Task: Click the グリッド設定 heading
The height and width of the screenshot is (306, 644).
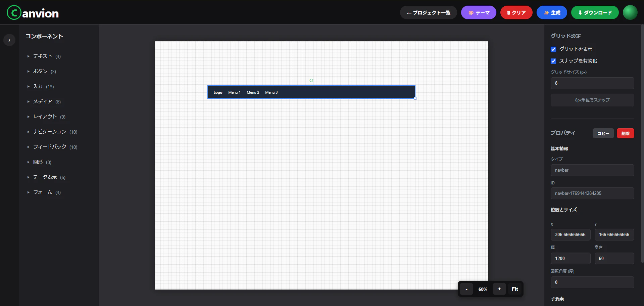Action: (565, 36)
